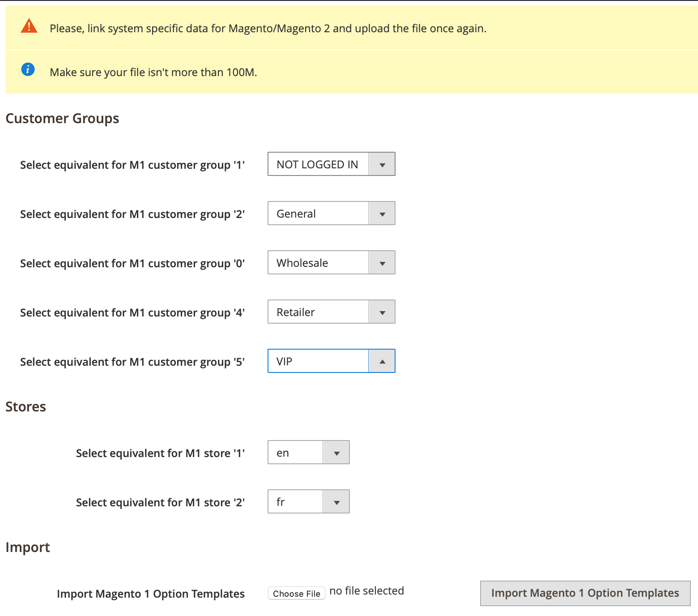Click the orange warning triangle icon
The height and width of the screenshot is (616, 698).
29,26
